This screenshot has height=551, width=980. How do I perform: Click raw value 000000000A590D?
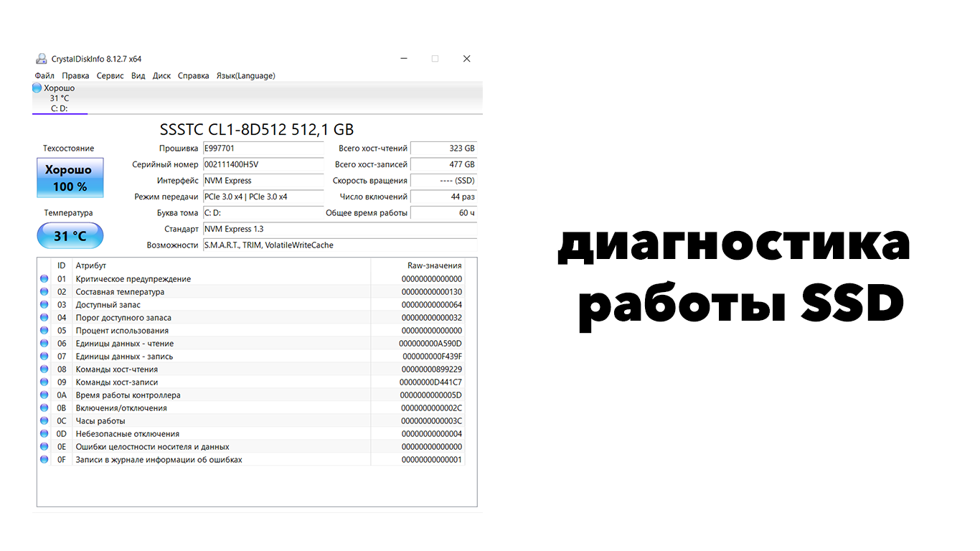pos(430,344)
